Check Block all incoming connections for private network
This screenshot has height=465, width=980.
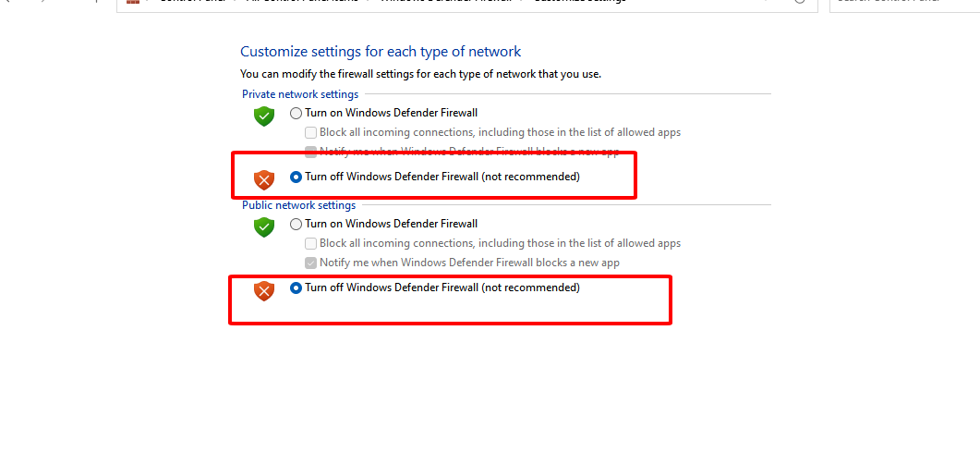310,133
